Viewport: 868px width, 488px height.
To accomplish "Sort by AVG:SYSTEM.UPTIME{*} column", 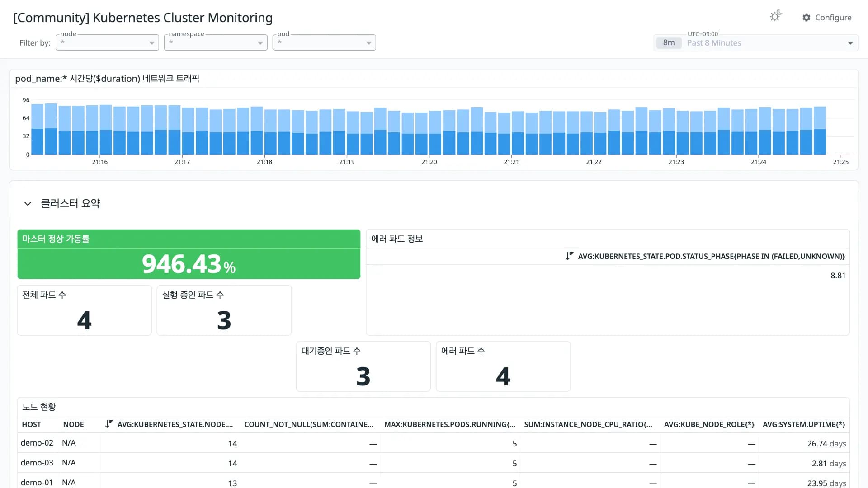I will pyautogui.click(x=804, y=424).
